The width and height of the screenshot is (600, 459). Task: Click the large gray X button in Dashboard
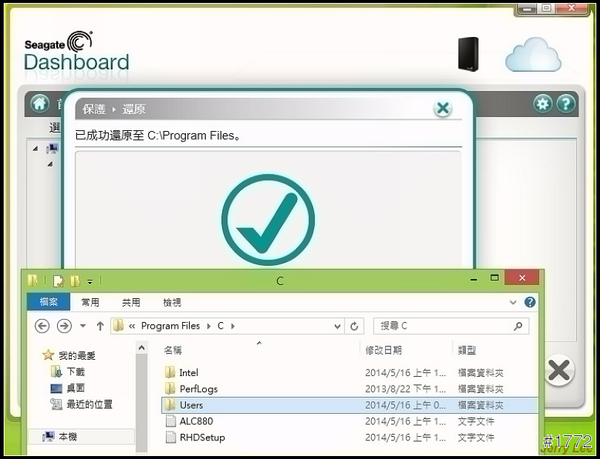(x=559, y=370)
